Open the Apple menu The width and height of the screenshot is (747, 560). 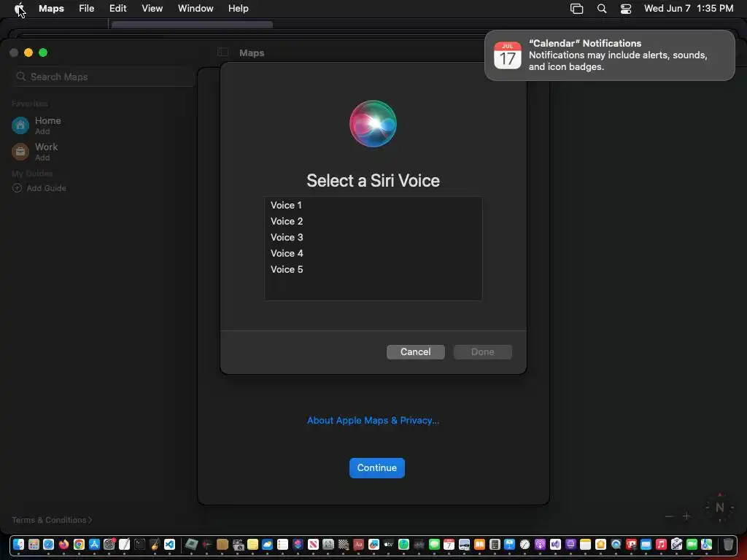click(20, 9)
